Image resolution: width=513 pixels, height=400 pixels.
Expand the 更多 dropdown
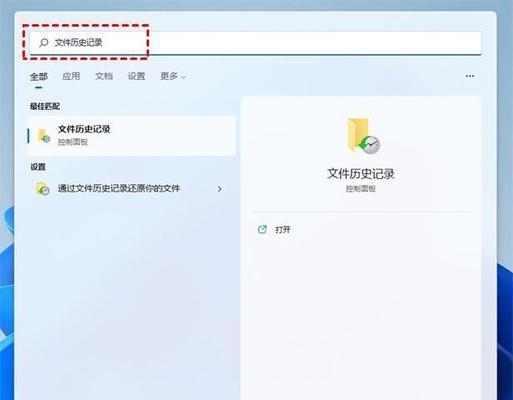[x=173, y=76]
